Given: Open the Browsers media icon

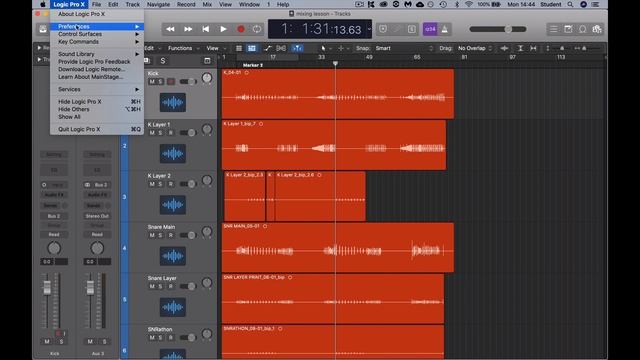Looking at the screenshot, I should click(597, 29).
